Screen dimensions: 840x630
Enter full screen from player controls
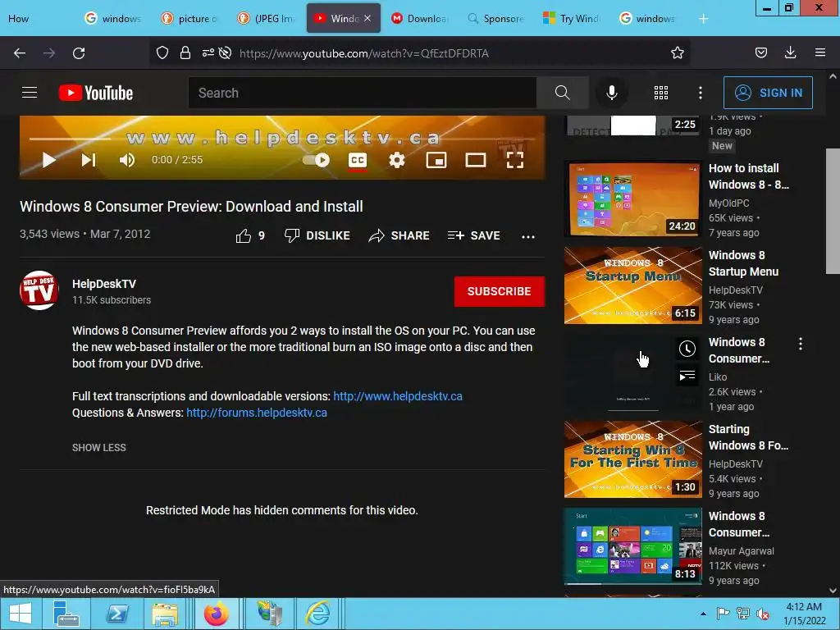click(x=515, y=160)
